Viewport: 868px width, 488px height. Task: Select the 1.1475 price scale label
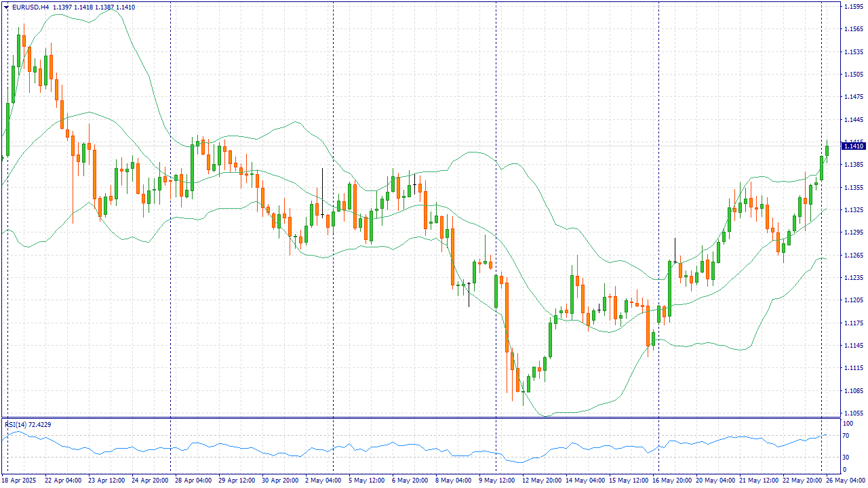tap(853, 97)
